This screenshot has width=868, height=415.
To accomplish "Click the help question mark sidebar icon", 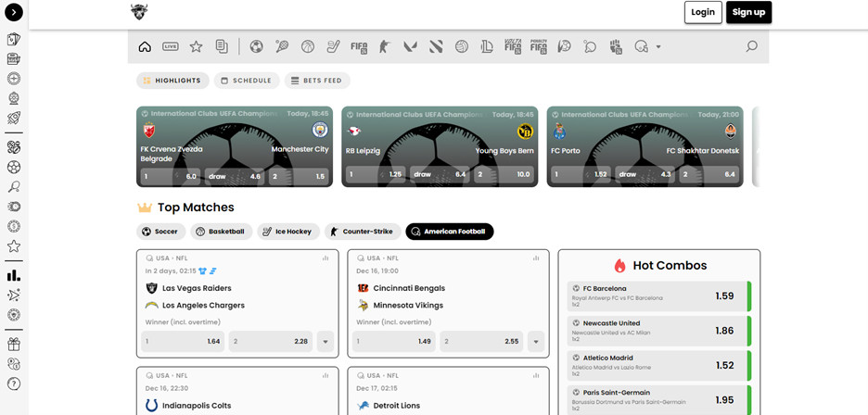I will (14, 384).
